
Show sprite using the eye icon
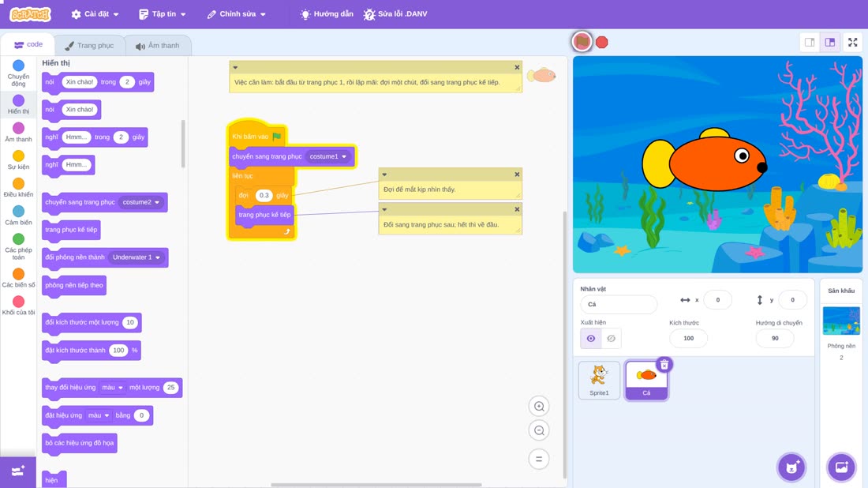pos(591,339)
